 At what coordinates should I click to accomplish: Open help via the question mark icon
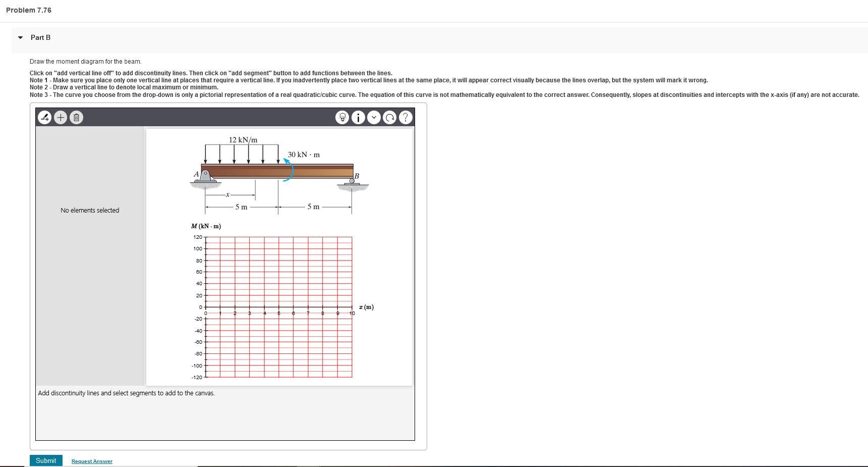[x=404, y=117]
